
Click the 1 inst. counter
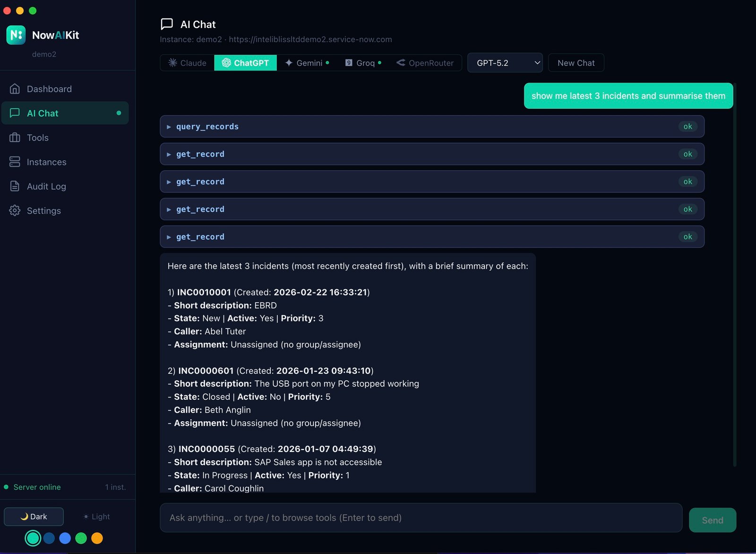click(115, 487)
